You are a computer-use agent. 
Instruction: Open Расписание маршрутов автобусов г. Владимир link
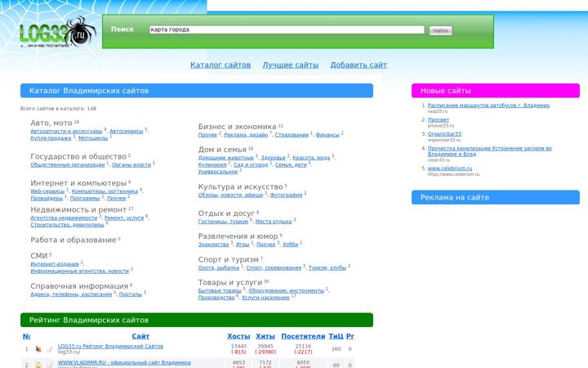488,105
